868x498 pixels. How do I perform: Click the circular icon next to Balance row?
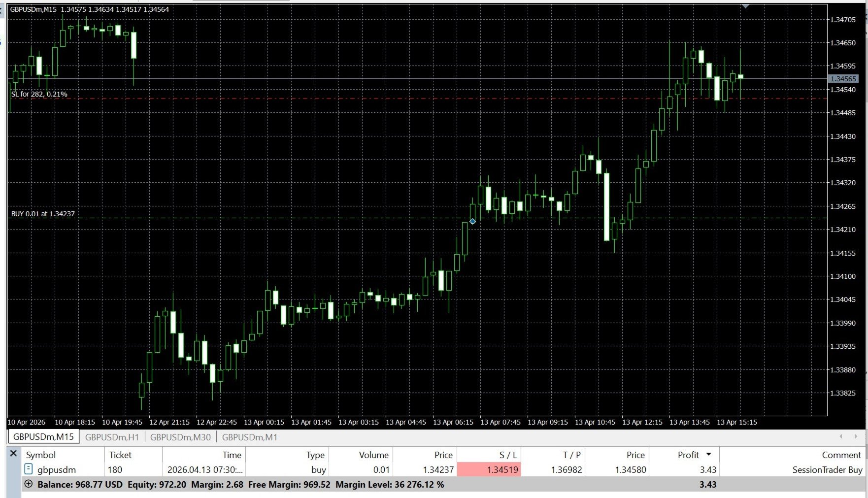pyautogui.click(x=29, y=484)
